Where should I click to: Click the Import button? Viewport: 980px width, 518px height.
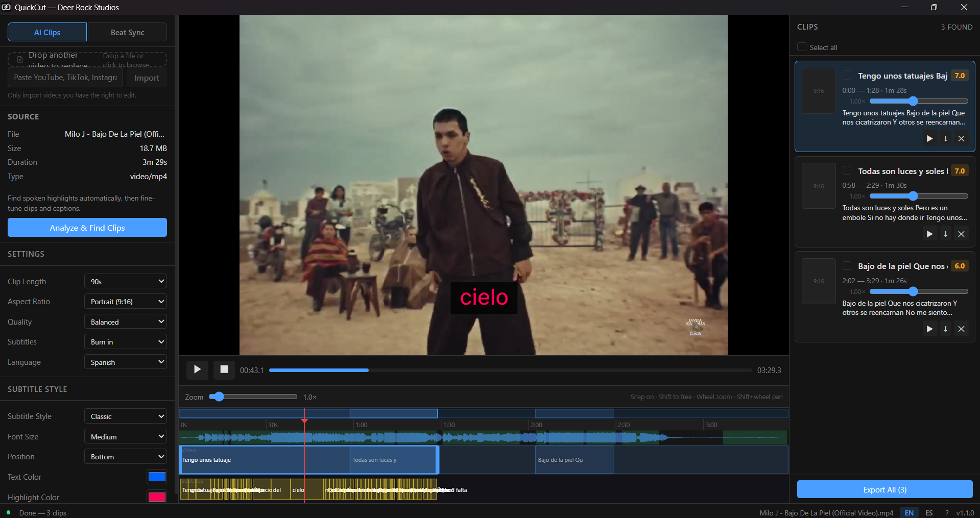click(147, 78)
